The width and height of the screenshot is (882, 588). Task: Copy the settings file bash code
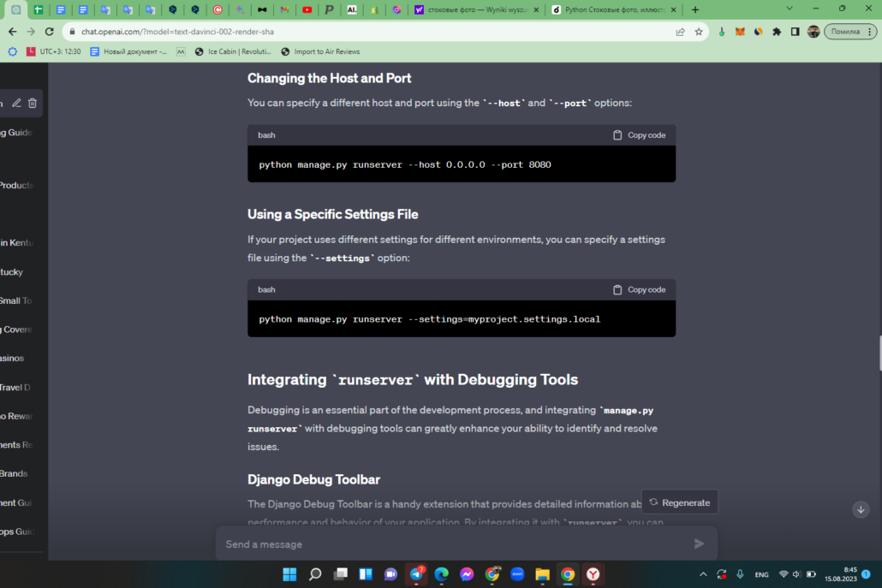click(639, 289)
